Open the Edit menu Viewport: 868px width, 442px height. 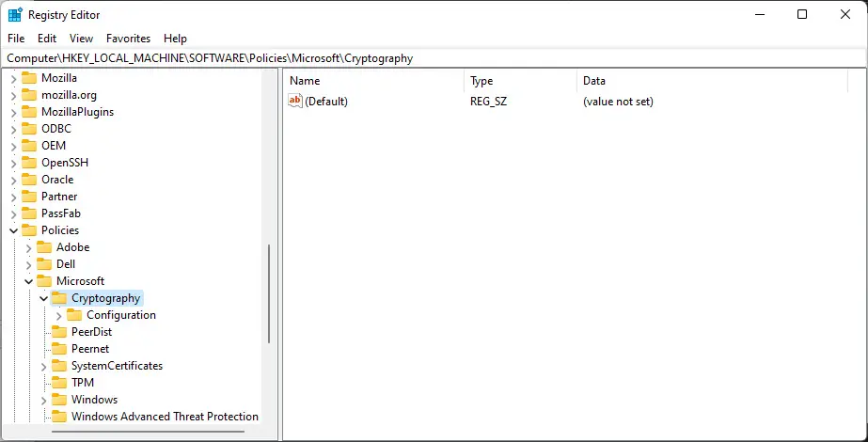click(x=47, y=39)
